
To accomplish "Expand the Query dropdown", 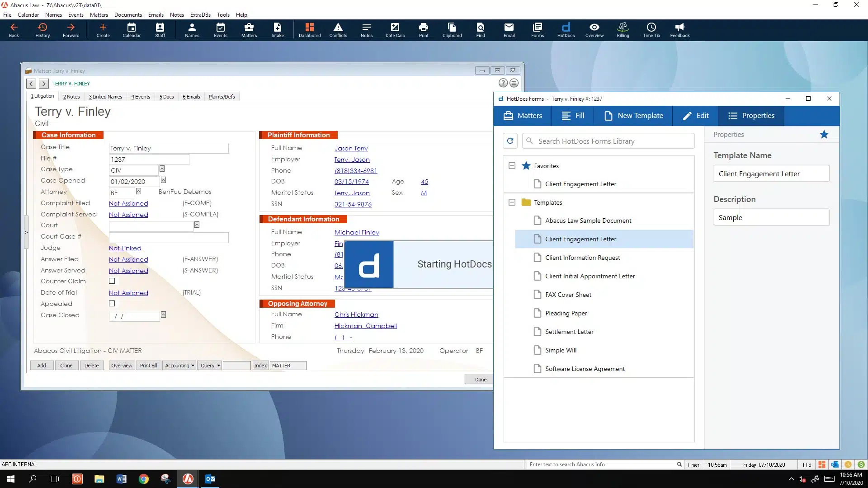I will pyautogui.click(x=210, y=366).
